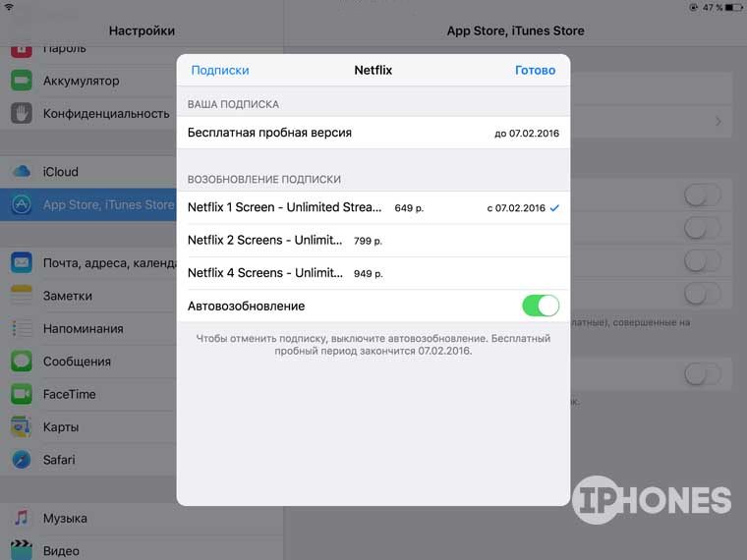Open Напоминания settings
The height and width of the screenshot is (560, 747).
[88, 328]
